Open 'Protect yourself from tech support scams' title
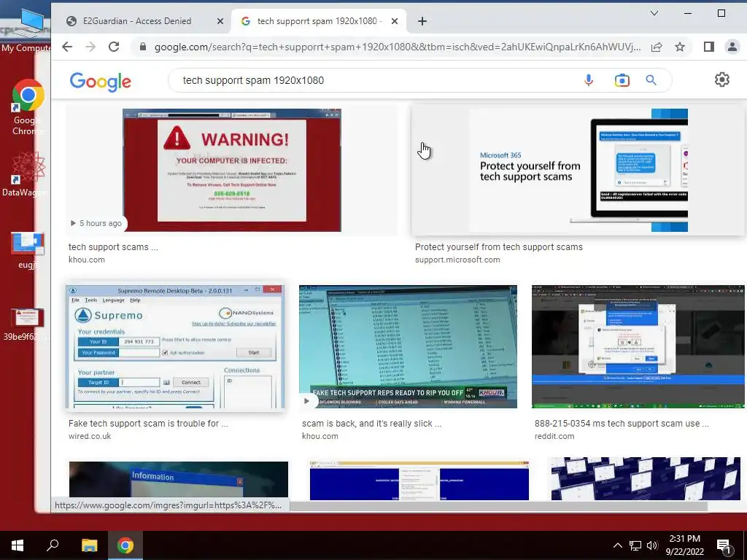Screen dimensions: 747x560 coord(499,246)
